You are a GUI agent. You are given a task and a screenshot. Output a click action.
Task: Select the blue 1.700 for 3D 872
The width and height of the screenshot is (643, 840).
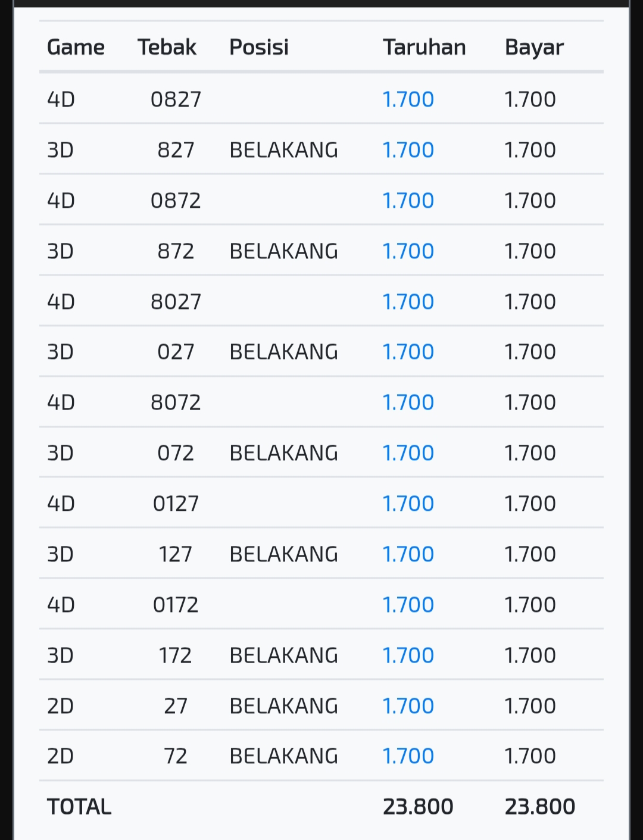point(408,251)
